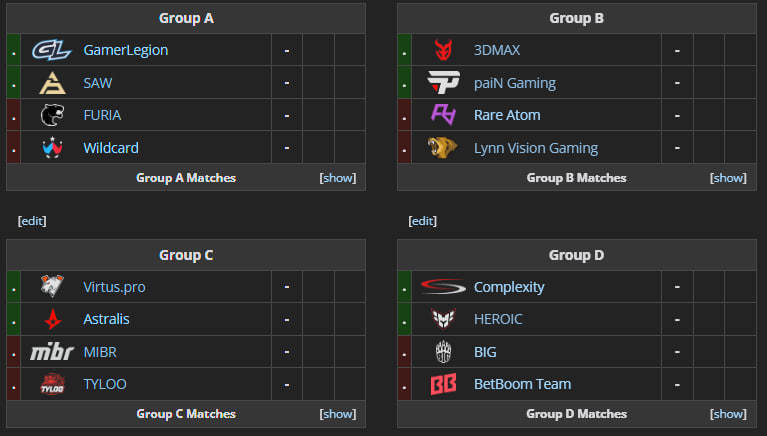This screenshot has height=436, width=767.
Task: Click the TYLOO team logo
Action: point(51,384)
